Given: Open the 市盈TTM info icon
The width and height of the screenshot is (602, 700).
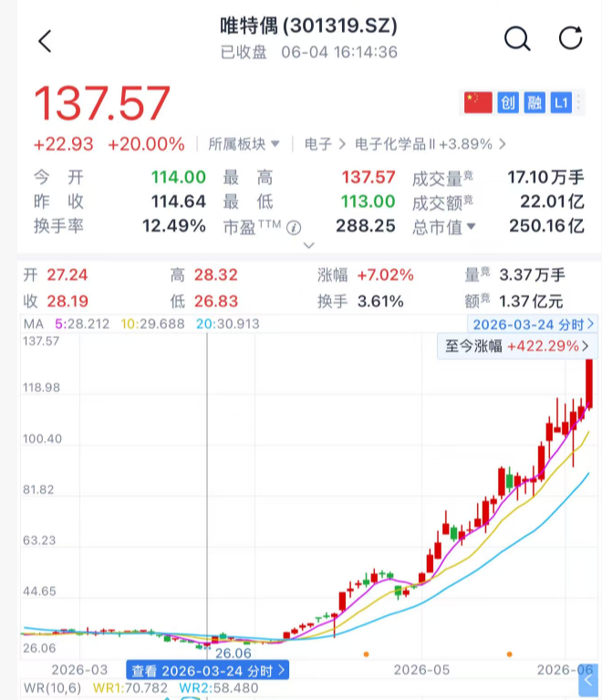Looking at the screenshot, I should tap(294, 228).
